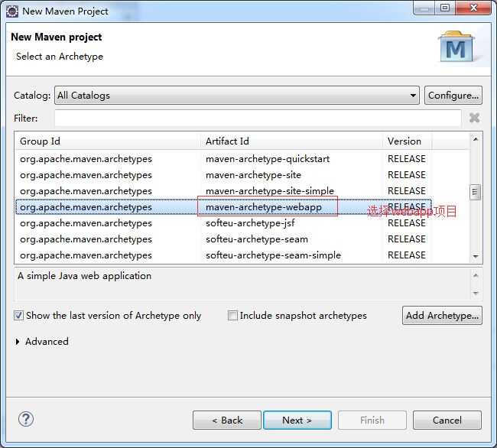Maximize the New Maven Project window
Image resolution: width=497 pixels, height=448 pixels.
pos(445,8)
